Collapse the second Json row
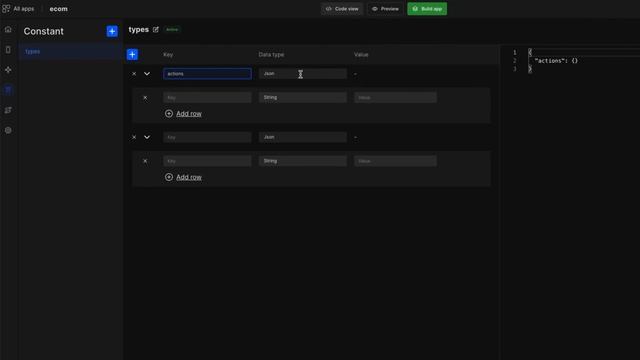The width and height of the screenshot is (640, 360). [147, 137]
